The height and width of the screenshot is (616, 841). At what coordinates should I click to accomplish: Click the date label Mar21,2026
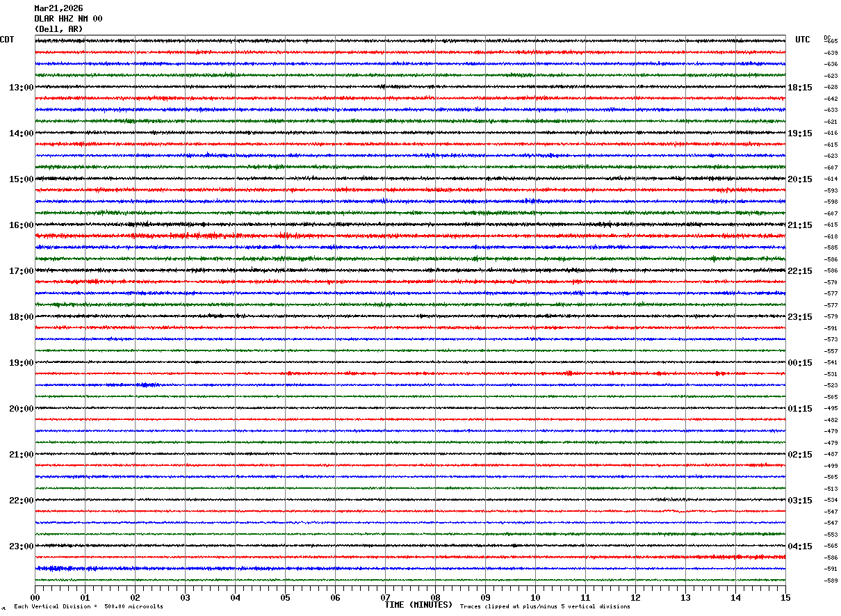[x=58, y=8]
